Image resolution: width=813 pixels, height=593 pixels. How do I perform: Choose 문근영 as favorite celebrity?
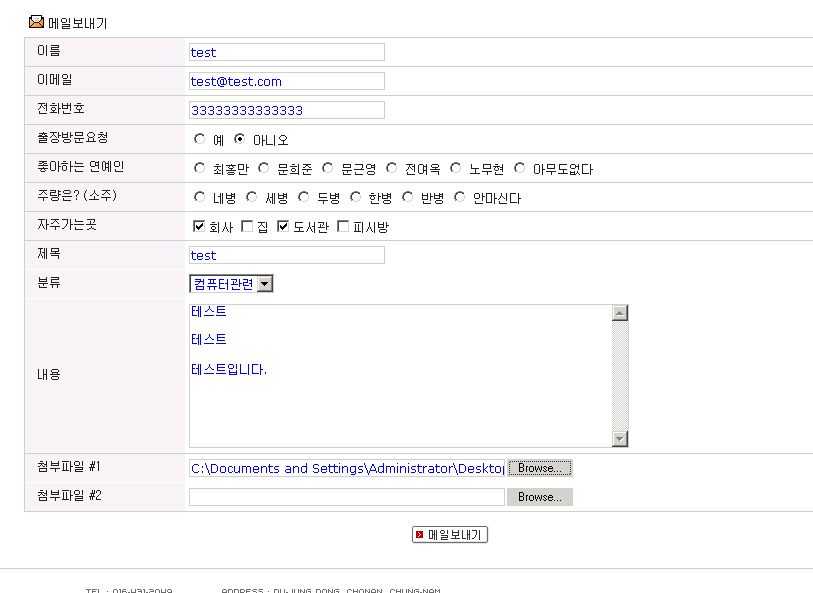pos(328,169)
